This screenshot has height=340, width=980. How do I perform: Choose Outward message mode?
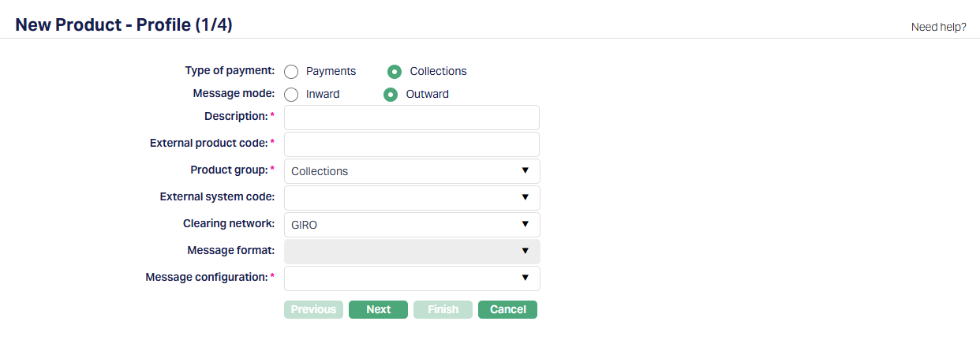[391, 95]
